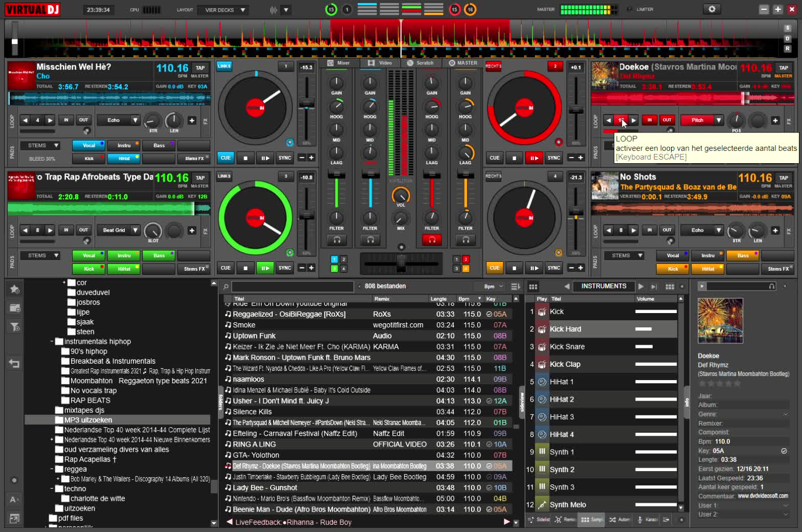This screenshot has height=532, width=802.
Task: Toggle HiHat stem pad on deck 1
Action: coord(124,159)
